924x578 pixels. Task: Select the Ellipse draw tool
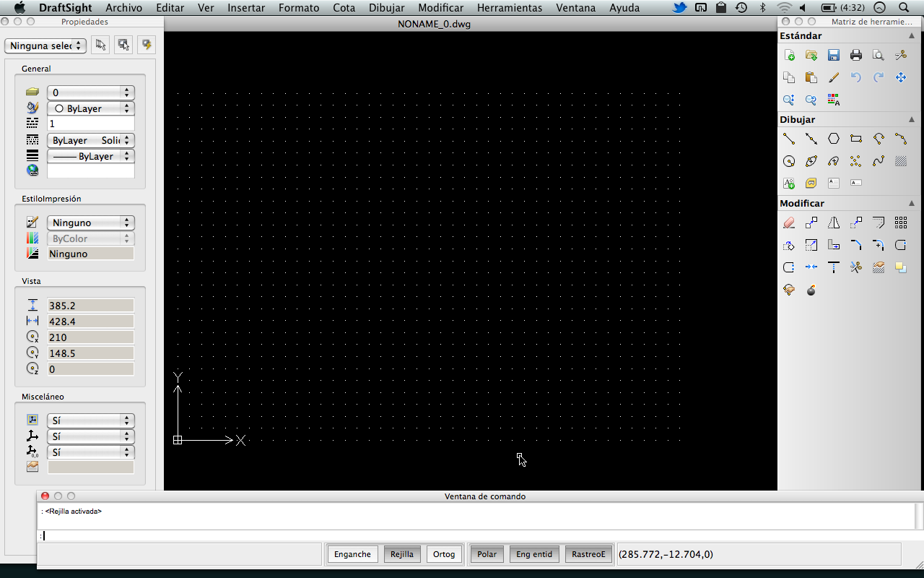tap(811, 161)
